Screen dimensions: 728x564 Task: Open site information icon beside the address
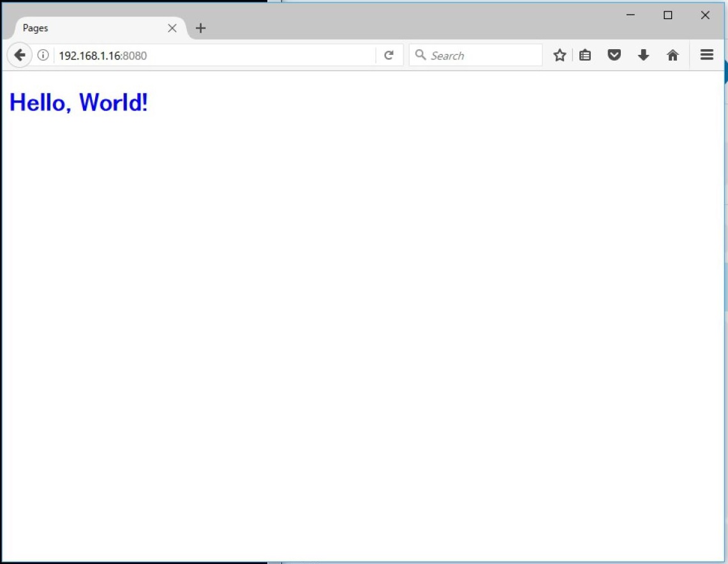[43, 56]
